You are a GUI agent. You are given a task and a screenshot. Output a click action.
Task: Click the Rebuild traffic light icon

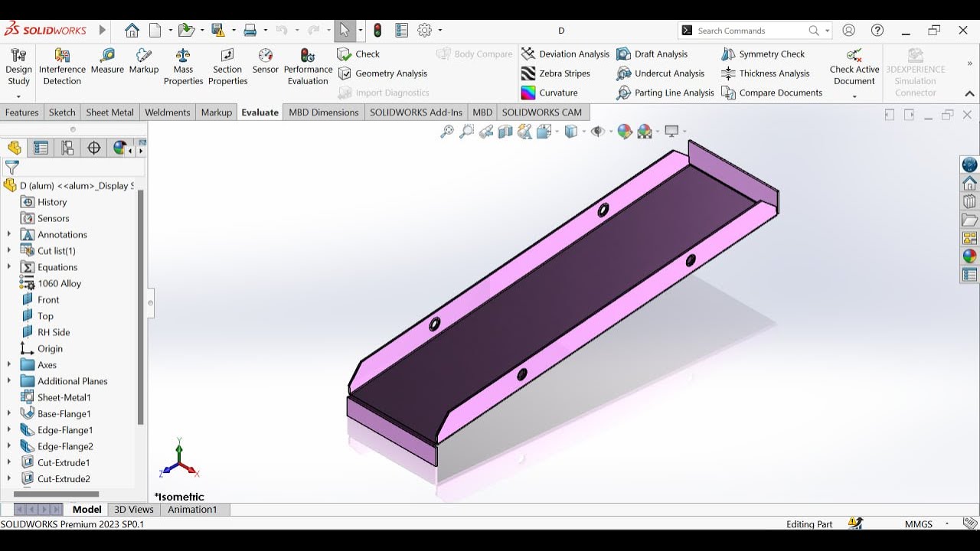(x=377, y=31)
